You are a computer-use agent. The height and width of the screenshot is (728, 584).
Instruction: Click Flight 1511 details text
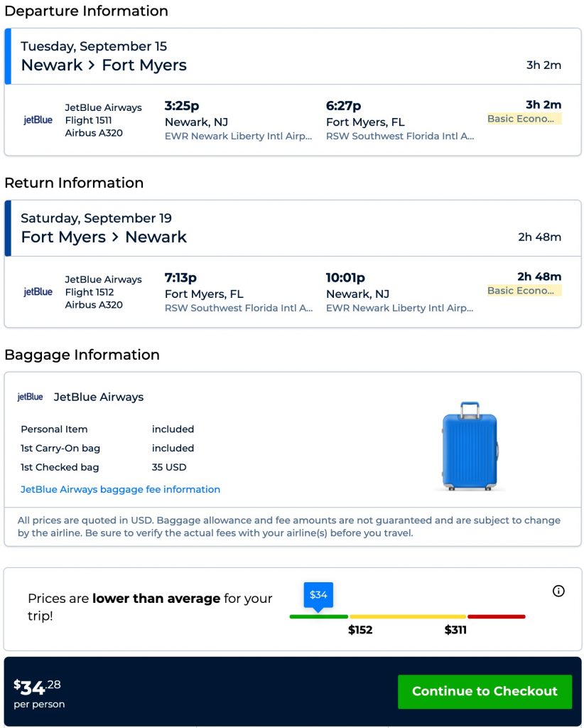(88, 120)
